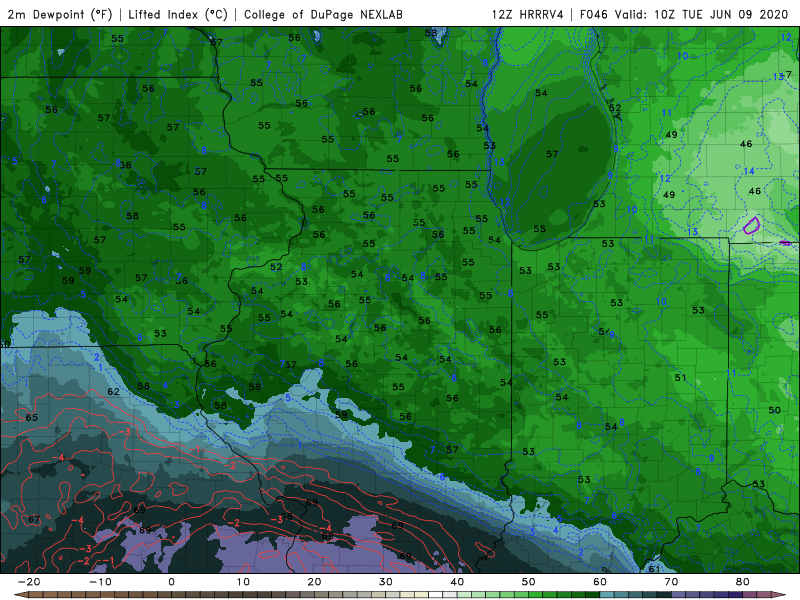The image size is (800, 600).
Task: Select the '67' dewpoint value on the map
Action: point(34,519)
